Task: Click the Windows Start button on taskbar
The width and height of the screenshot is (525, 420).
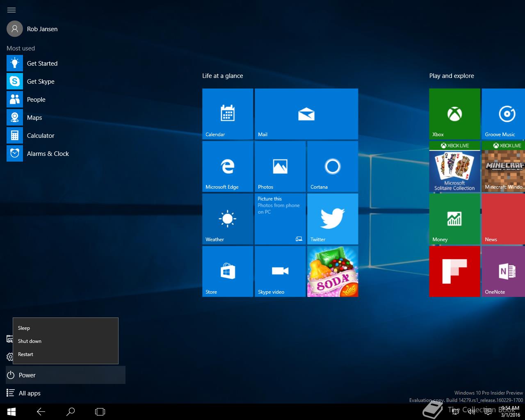Action: point(11,412)
